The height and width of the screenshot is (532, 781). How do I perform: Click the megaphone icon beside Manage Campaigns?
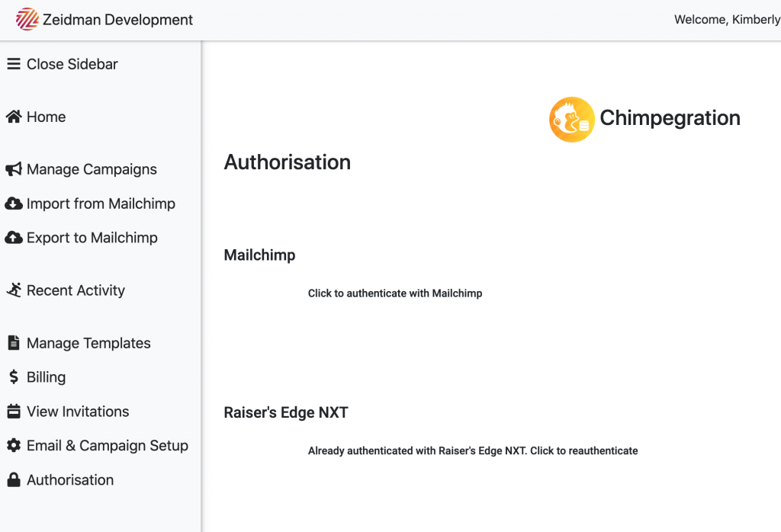click(14, 169)
